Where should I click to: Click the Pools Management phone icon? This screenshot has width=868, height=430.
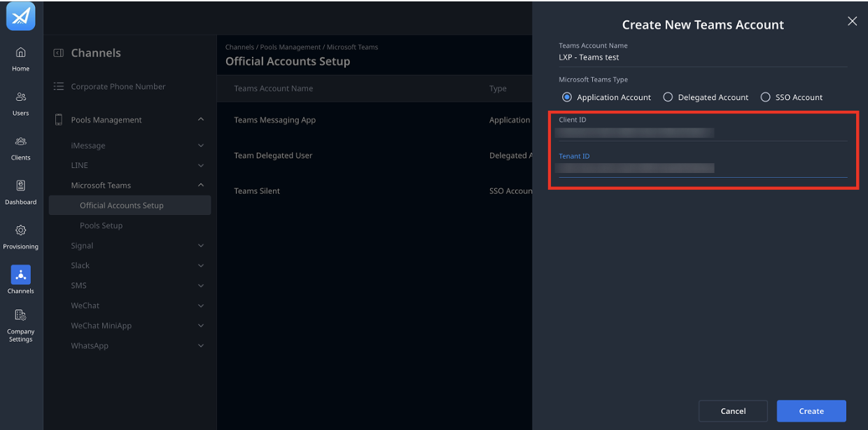point(59,120)
